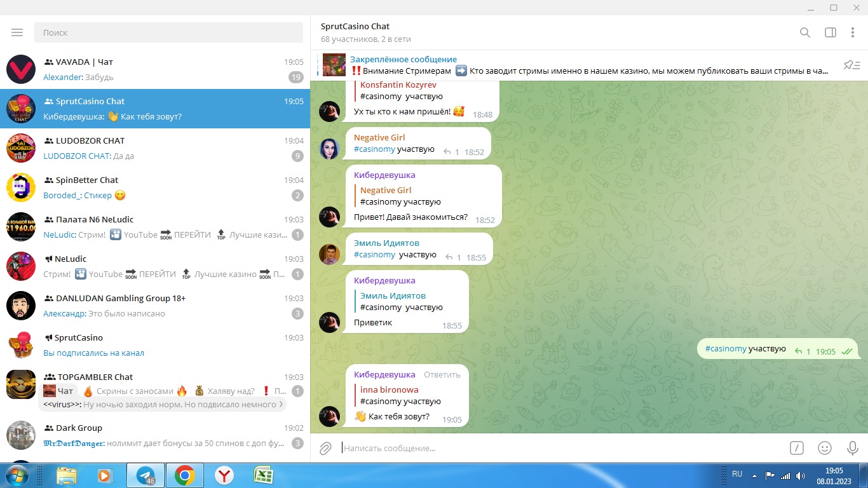868x488 pixels.
Task: Click the VAVADA chat avatar
Action: point(21,69)
